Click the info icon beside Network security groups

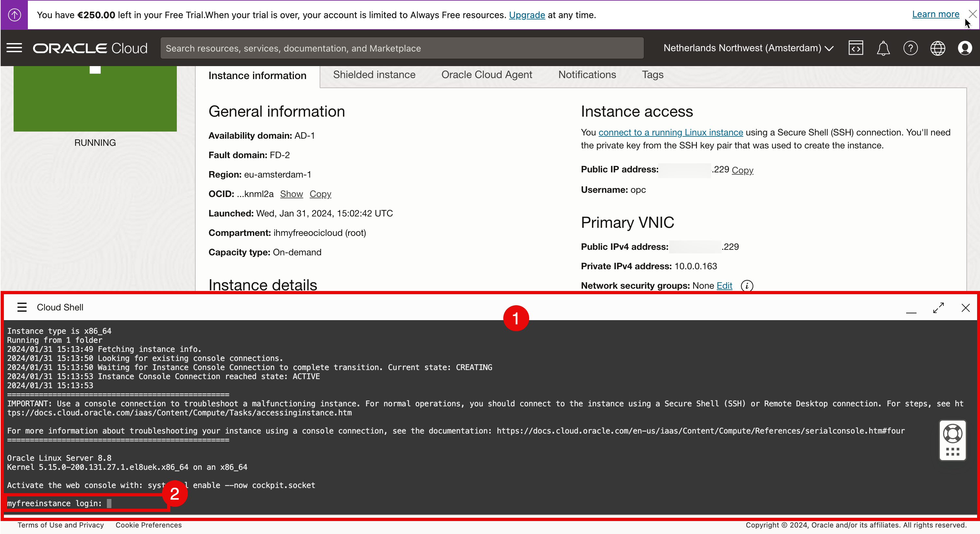[747, 285]
